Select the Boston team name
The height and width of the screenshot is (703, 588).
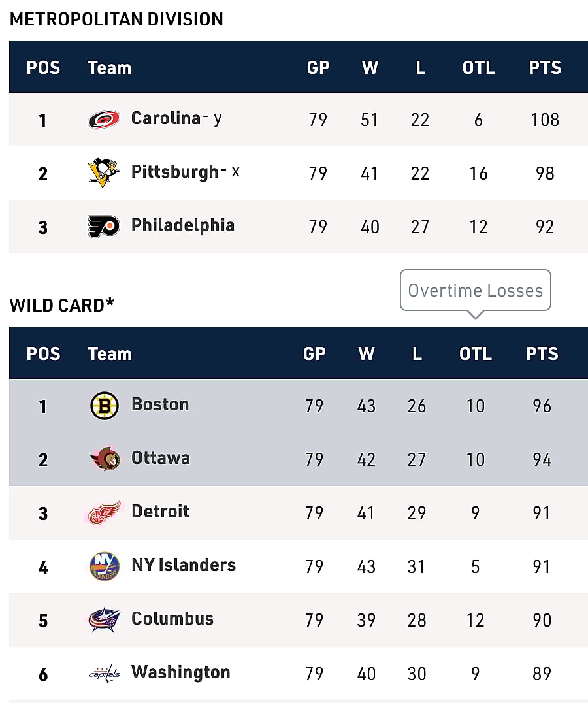pyautogui.click(x=160, y=404)
